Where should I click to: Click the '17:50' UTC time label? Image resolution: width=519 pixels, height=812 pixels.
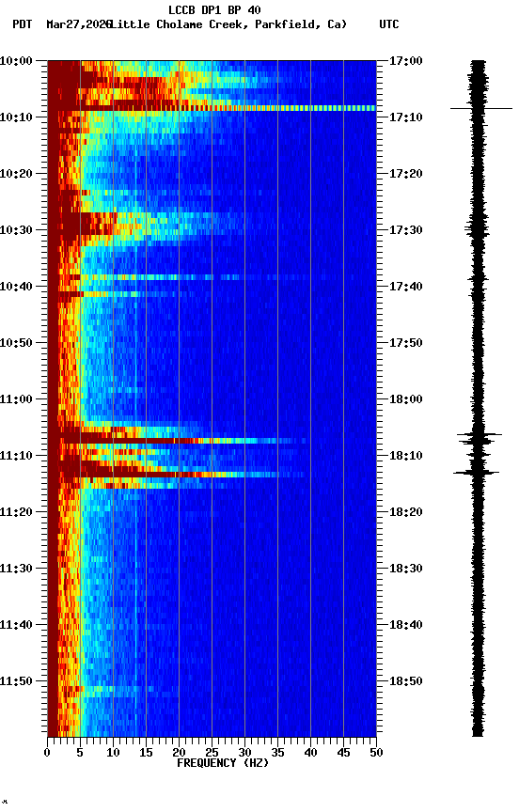coord(406,343)
